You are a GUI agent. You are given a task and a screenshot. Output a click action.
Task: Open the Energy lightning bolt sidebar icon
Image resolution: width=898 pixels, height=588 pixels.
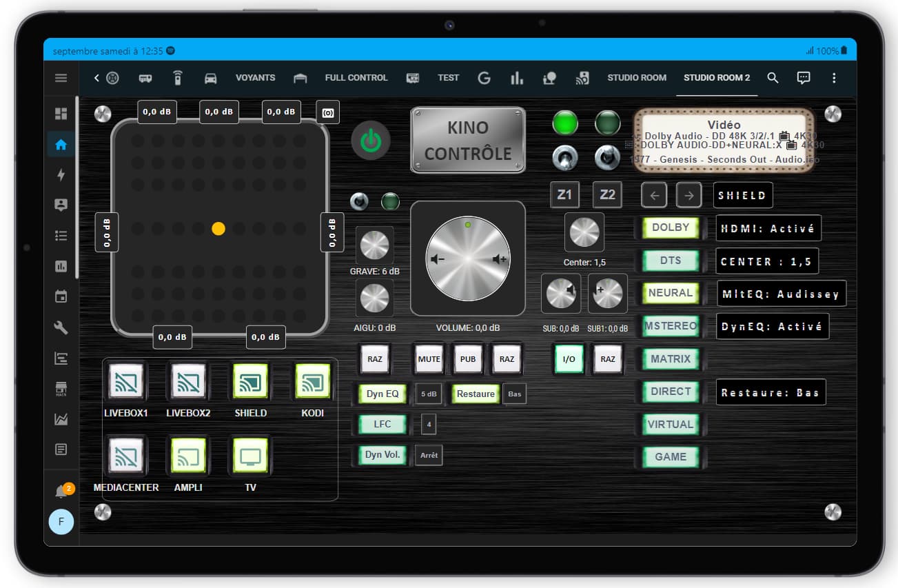[x=61, y=175]
